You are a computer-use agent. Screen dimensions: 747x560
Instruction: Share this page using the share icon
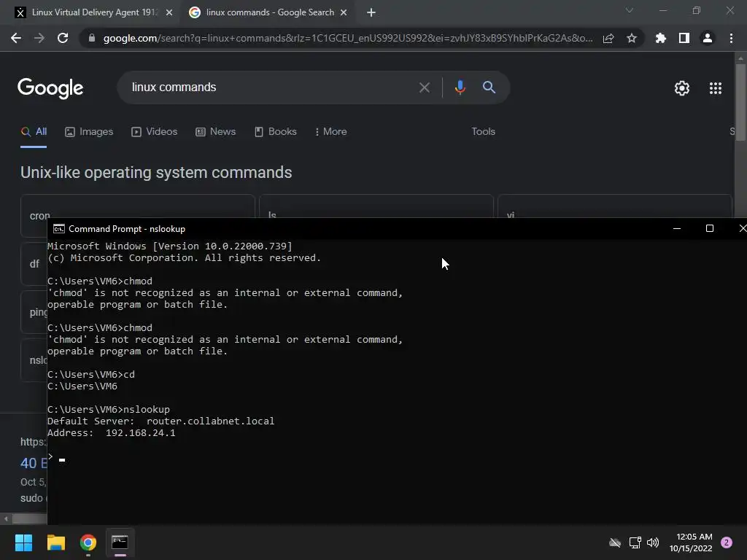click(x=608, y=38)
